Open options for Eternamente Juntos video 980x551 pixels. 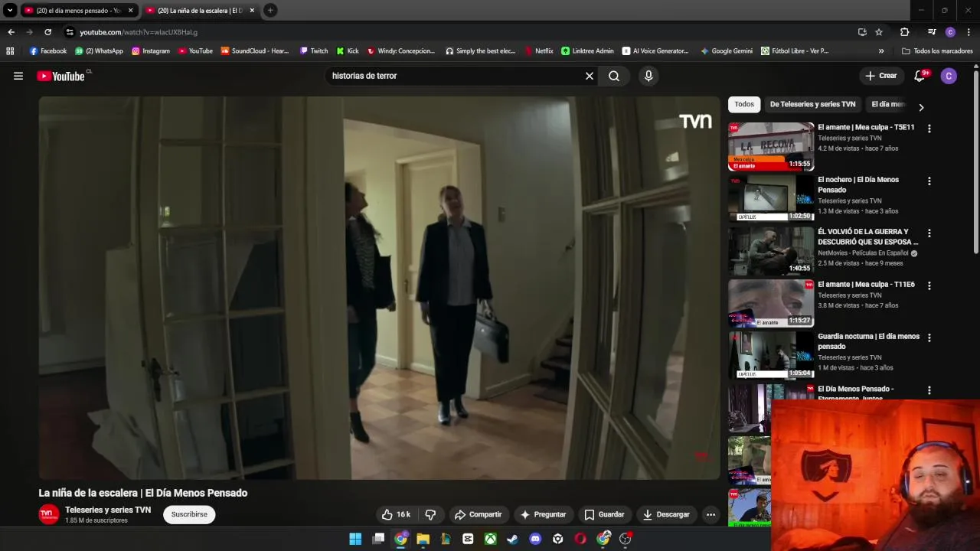coord(929,390)
